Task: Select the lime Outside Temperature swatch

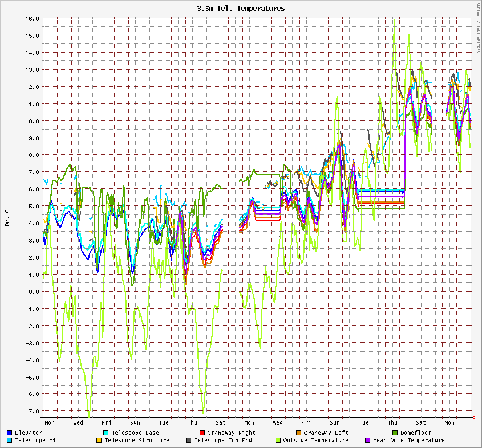Action: (278, 441)
